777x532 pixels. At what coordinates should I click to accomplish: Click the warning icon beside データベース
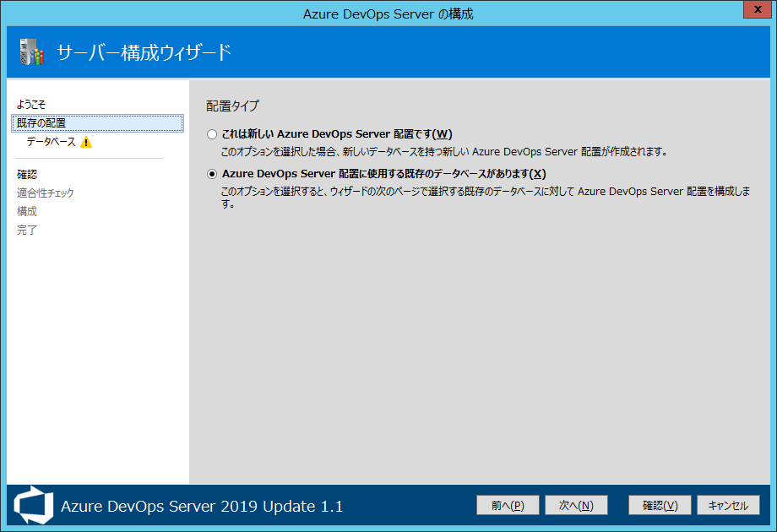pyautogui.click(x=86, y=142)
